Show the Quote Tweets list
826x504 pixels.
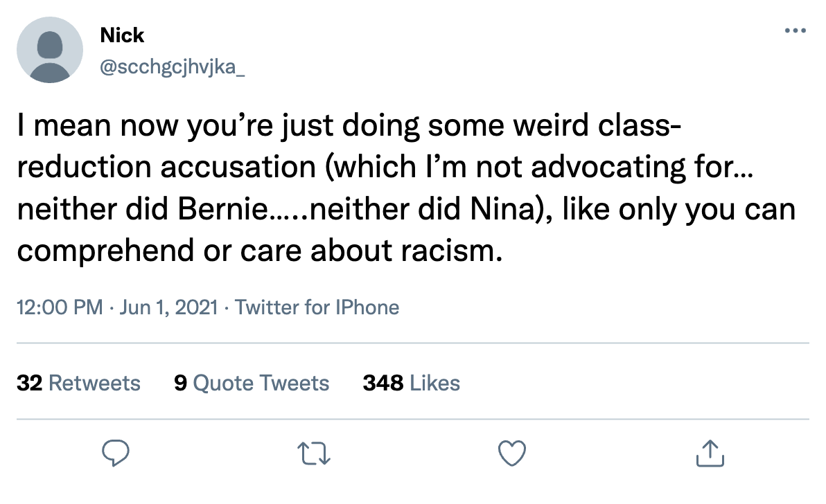(261, 383)
